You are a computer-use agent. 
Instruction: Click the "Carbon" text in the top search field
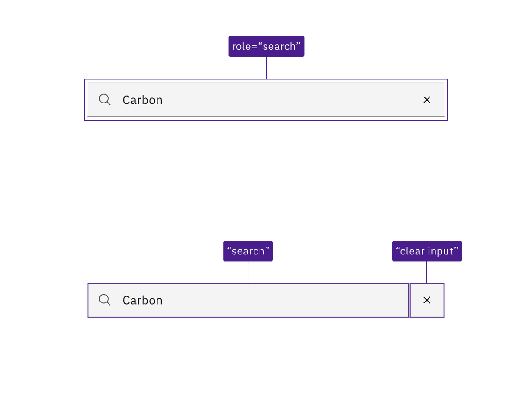pos(142,100)
